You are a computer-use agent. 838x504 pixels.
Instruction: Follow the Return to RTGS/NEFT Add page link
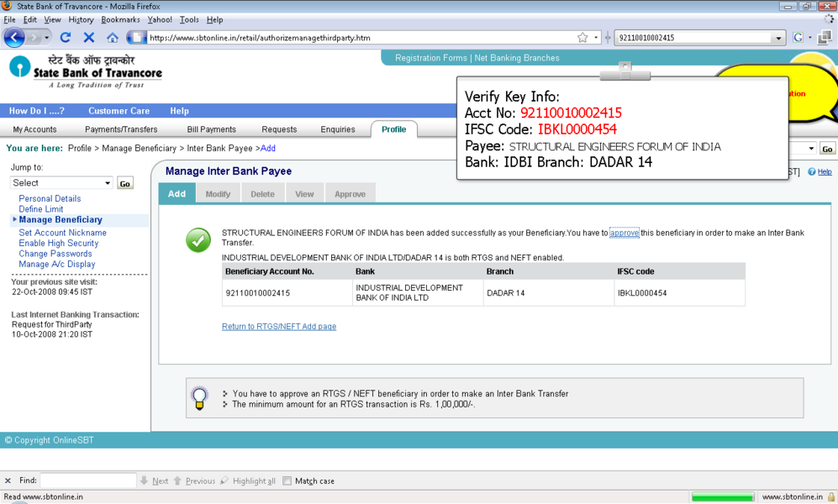pyautogui.click(x=279, y=327)
